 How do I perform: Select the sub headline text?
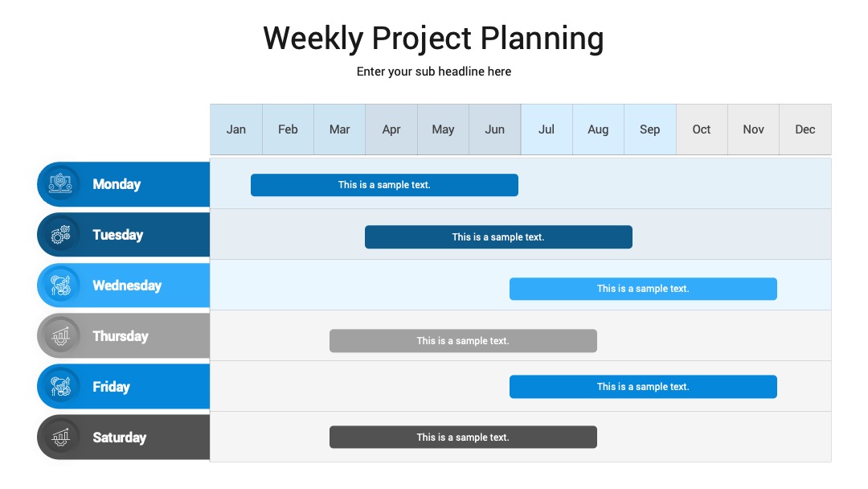click(x=433, y=72)
